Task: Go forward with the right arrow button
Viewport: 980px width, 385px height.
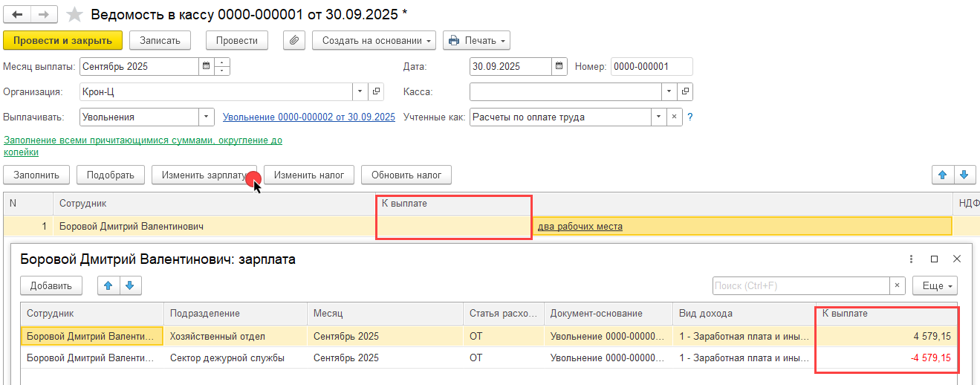Action: point(45,15)
